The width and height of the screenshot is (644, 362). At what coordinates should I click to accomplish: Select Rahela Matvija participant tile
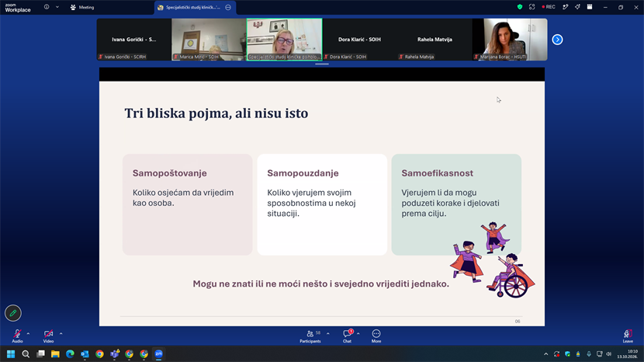[435, 40]
